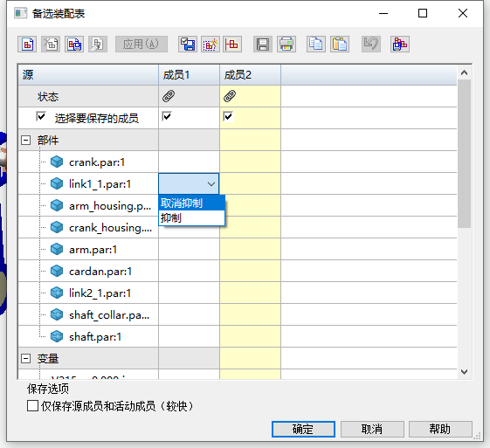
Task: Click the shaft_collar part icon
Action: pyautogui.click(x=57, y=314)
